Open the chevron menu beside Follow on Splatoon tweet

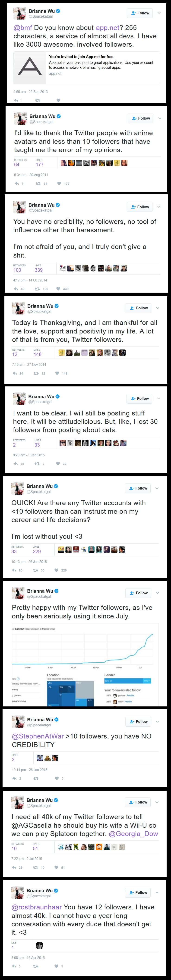click(x=157, y=802)
